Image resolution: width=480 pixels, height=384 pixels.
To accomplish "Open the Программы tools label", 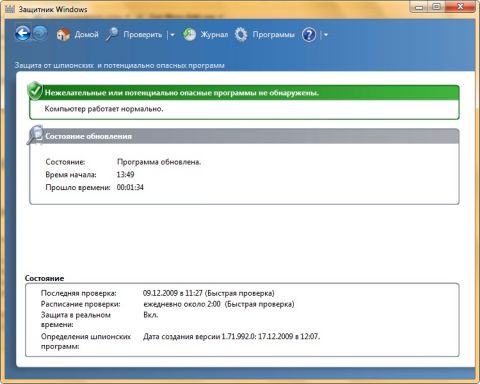I will tap(273, 35).
